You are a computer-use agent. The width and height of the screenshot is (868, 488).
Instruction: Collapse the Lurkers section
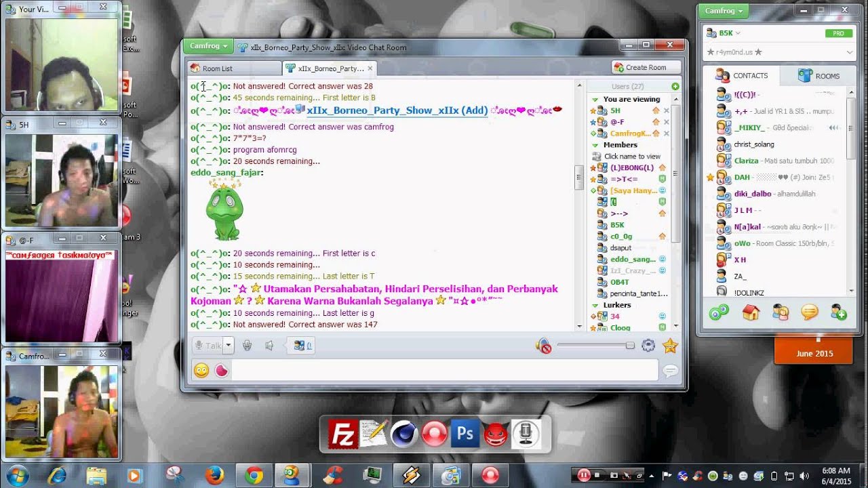pyautogui.click(x=596, y=306)
